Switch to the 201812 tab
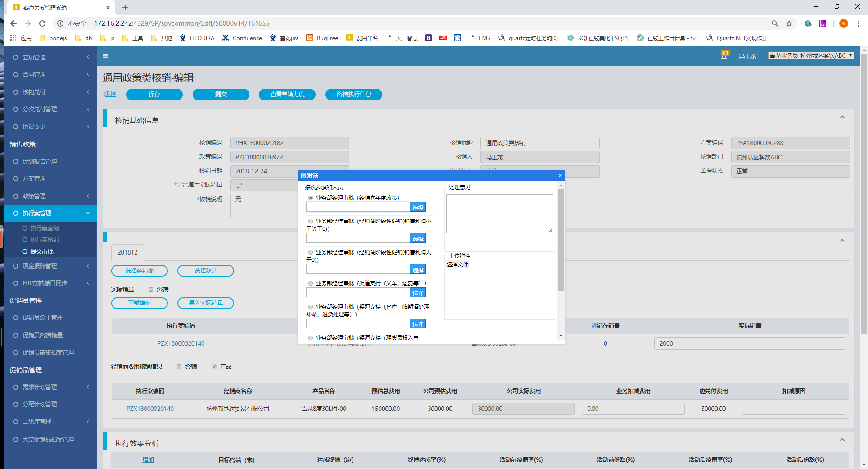 (x=127, y=252)
